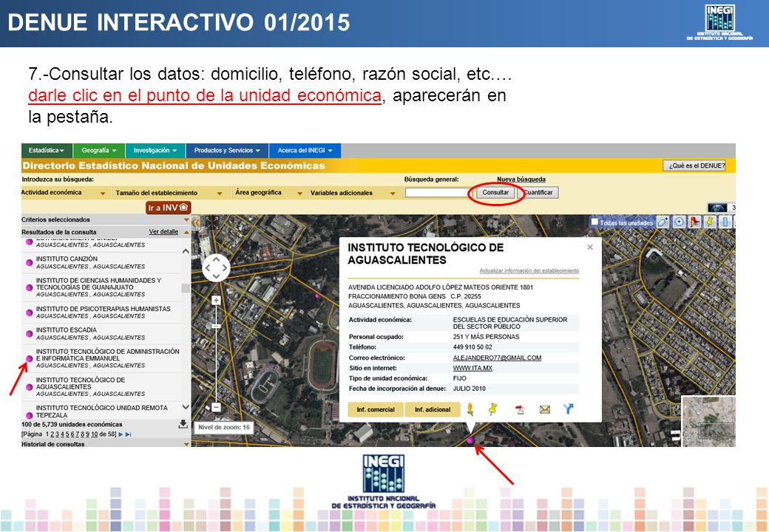Click Actualizar información del establecimiento link
This screenshot has width=769, height=532.
click(x=529, y=271)
